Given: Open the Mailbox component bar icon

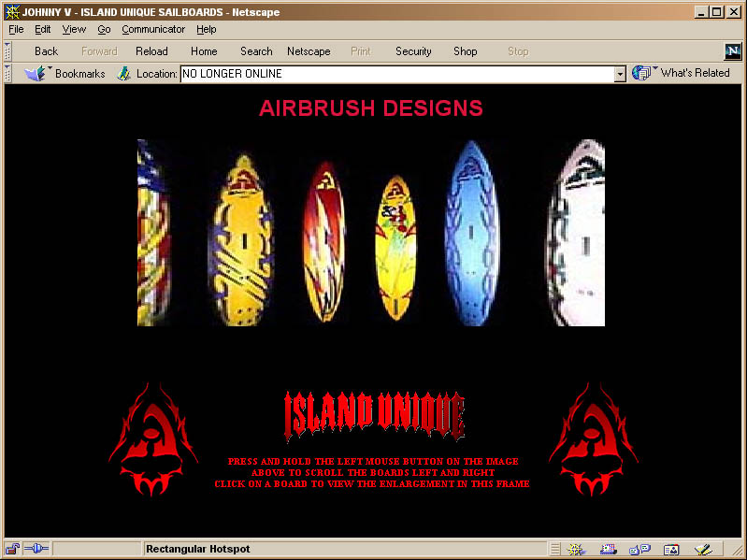Looking at the screenshot, I should (x=609, y=550).
